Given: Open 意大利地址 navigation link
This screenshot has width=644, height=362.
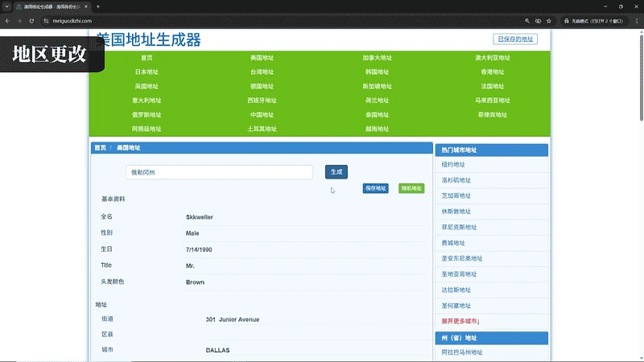Looking at the screenshot, I should (147, 100).
